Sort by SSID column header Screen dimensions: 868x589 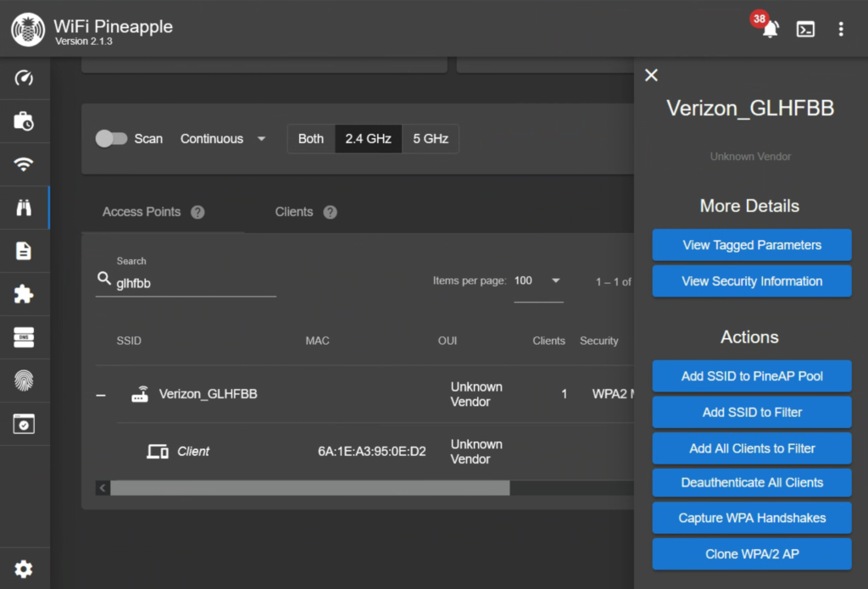[x=129, y=341]
